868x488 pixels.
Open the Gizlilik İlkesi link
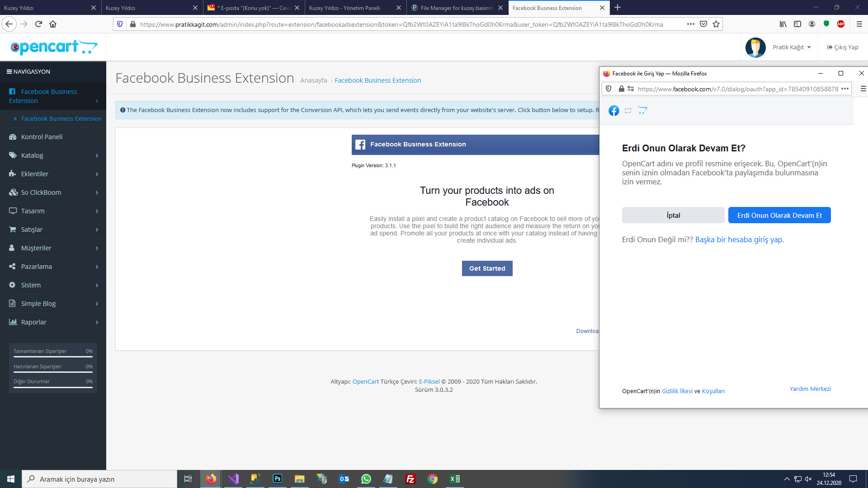tap(677, 391)
